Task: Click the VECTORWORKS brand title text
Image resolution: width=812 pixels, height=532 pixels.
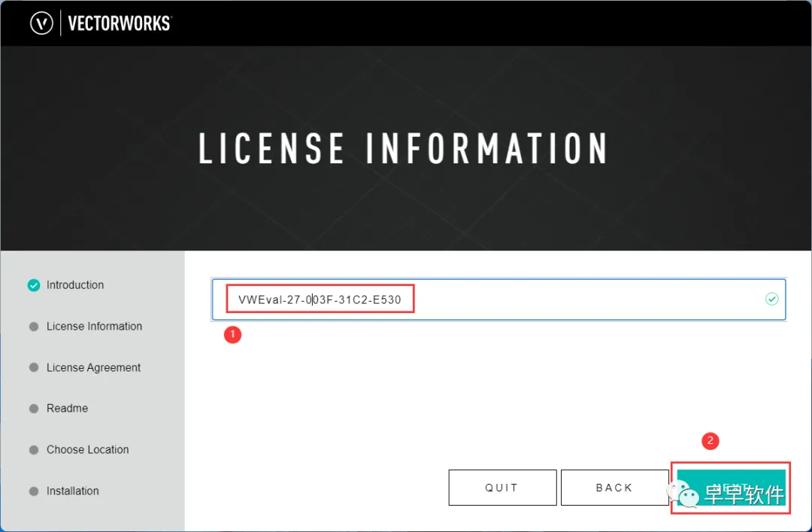Action: 120,23
